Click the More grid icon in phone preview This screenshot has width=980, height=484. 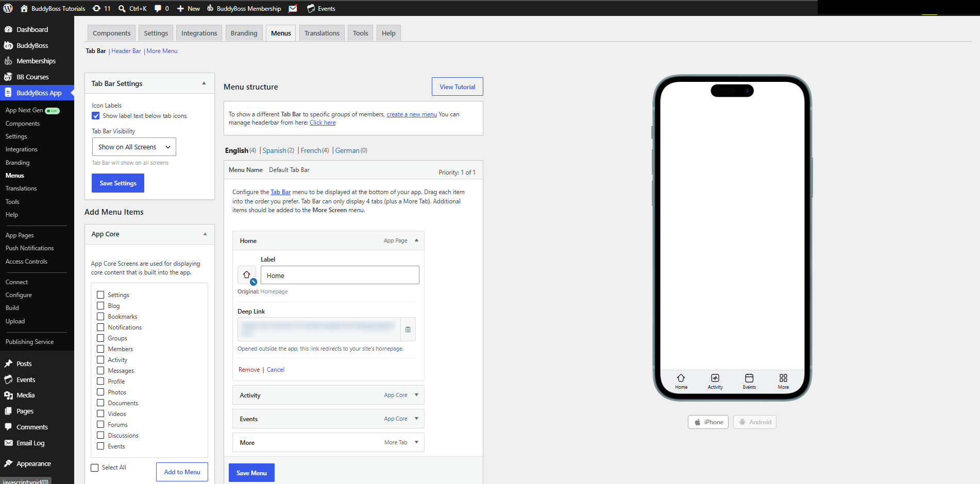[x=783, y=378]
